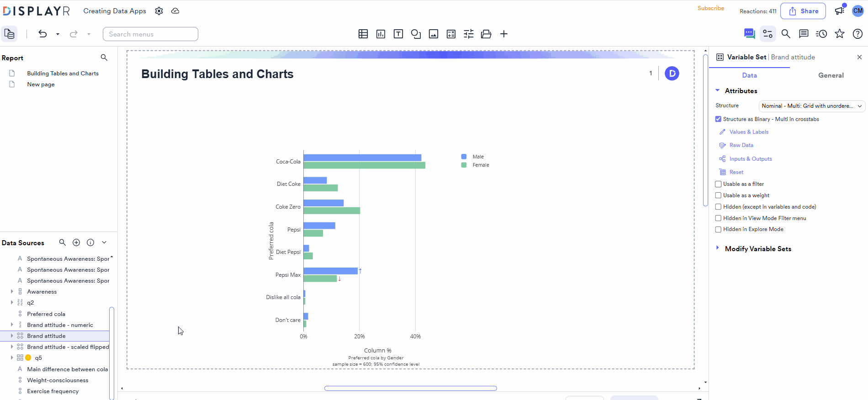
Task: Open Data Sources info icon
Action: pos(90,242)
